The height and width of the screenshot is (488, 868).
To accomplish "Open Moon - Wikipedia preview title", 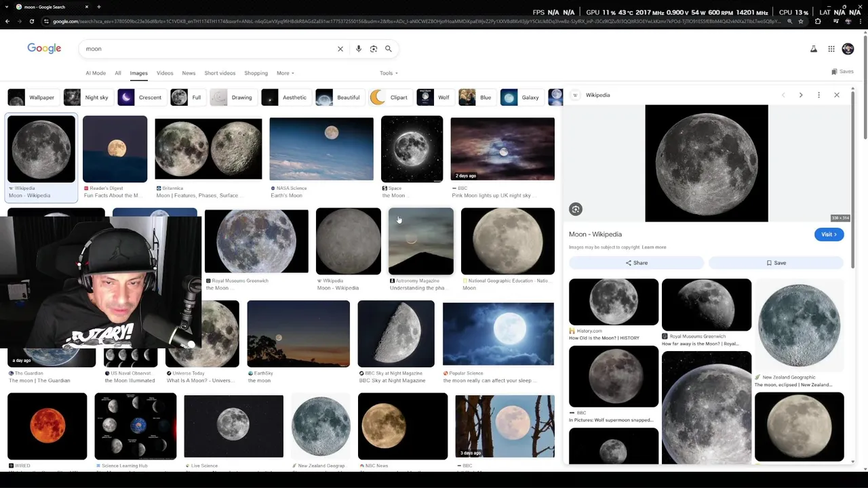I will pos(595,235).
